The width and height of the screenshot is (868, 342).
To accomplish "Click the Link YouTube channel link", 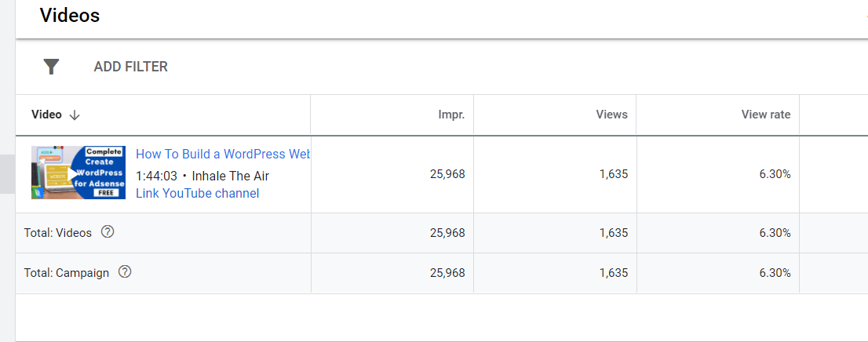I will (197, 193).
